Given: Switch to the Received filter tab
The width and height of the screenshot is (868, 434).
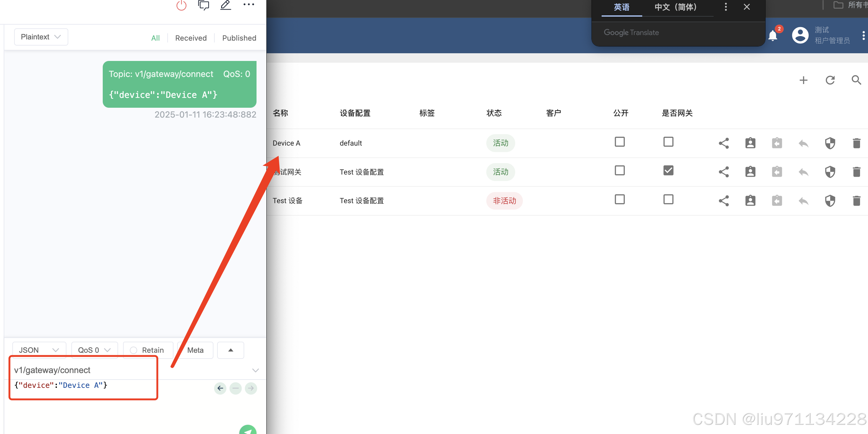Looking at the screenshot, I should (191, 38).
